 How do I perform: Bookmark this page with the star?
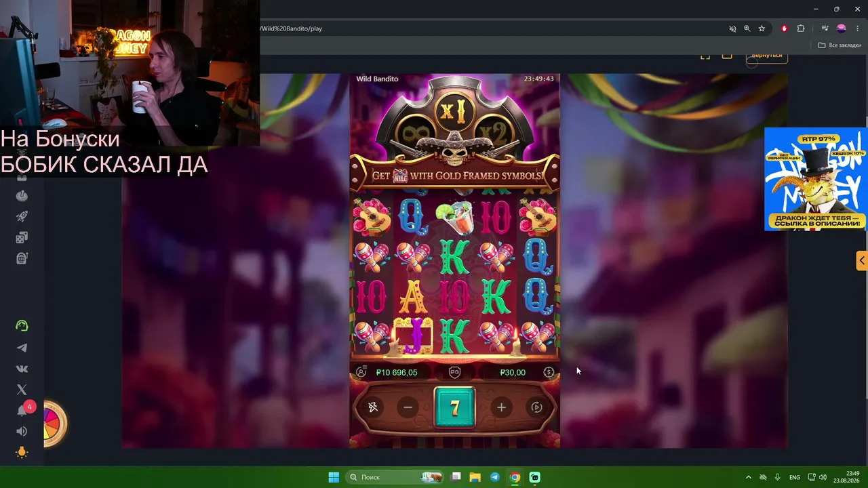762,28
